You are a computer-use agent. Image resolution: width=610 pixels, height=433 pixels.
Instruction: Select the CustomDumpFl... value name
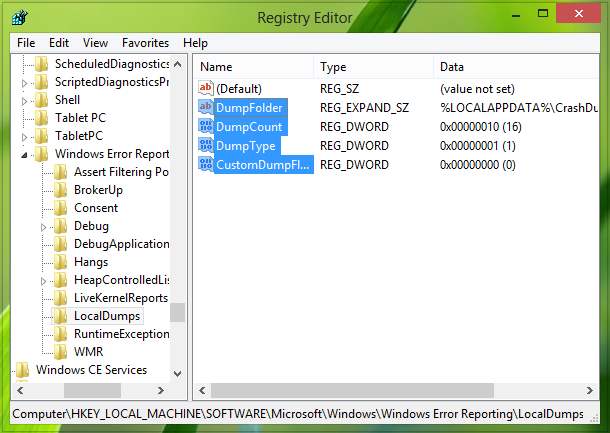(264, 165)
